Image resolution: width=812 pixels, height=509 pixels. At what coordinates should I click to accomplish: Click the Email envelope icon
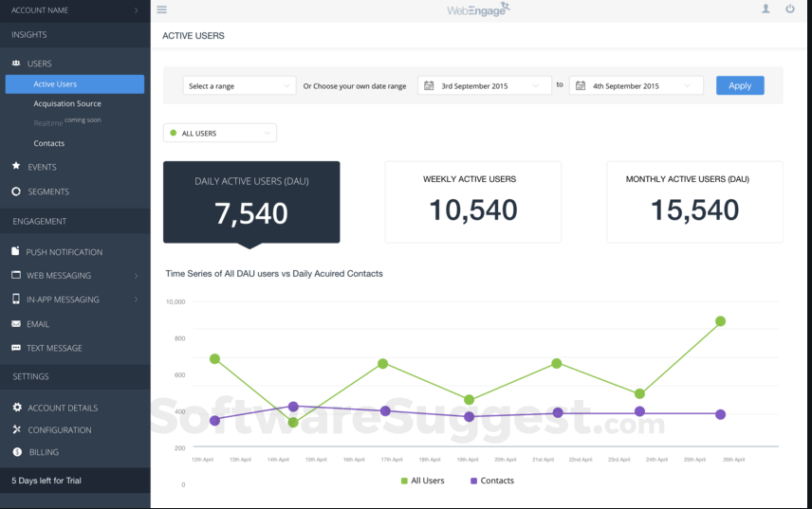coord(16,324)
